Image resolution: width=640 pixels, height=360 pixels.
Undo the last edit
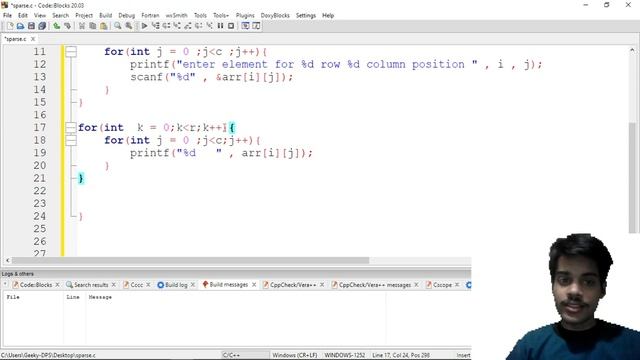(57, 26)
